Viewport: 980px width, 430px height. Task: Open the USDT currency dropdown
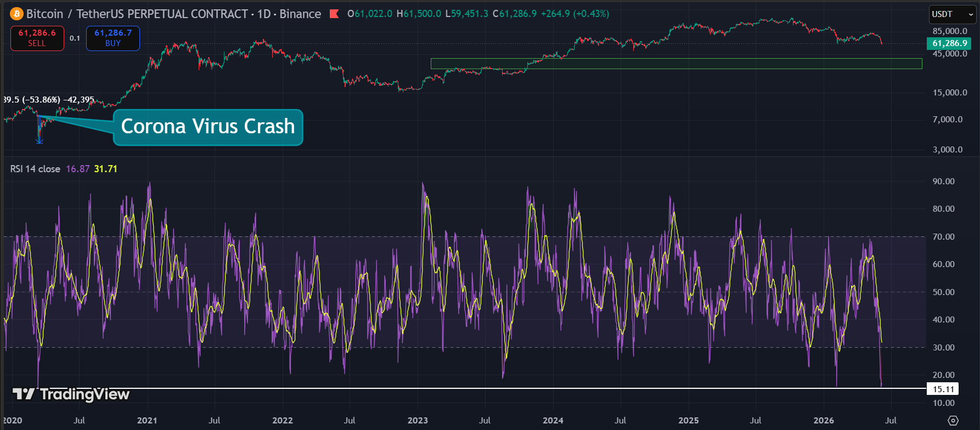click(953, 14)
